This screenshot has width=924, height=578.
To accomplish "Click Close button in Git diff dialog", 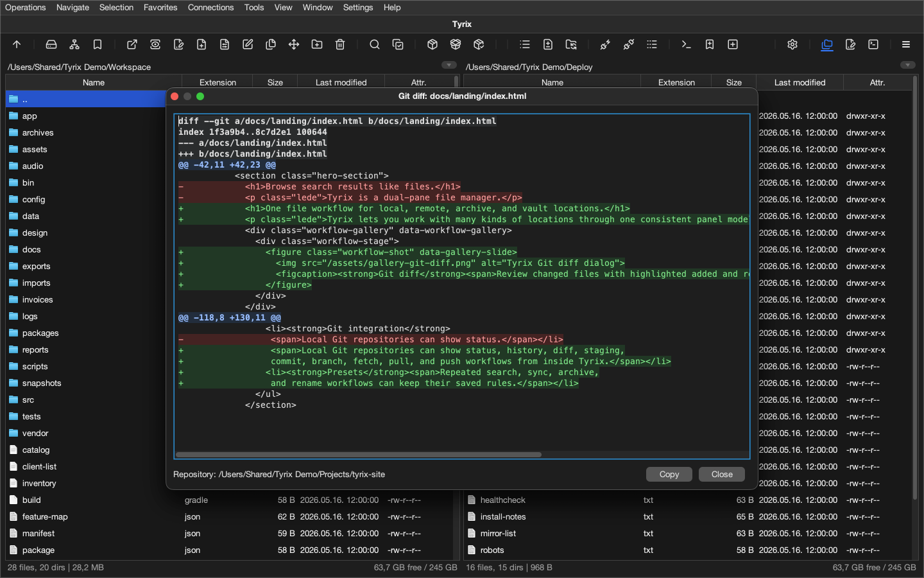I will coord(722,474).
